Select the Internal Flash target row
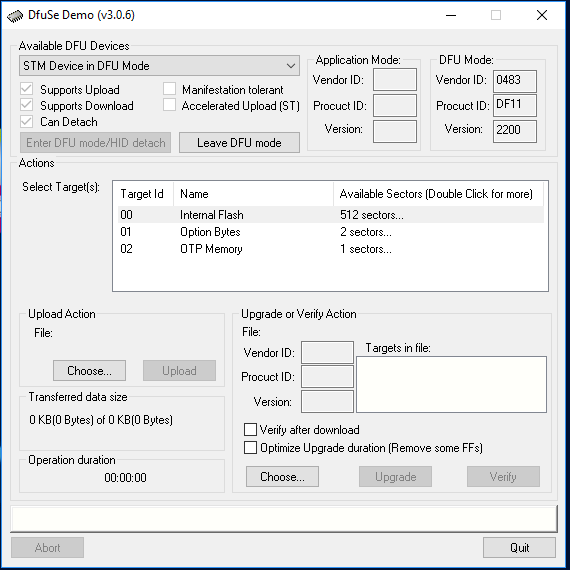 [330, 214]
